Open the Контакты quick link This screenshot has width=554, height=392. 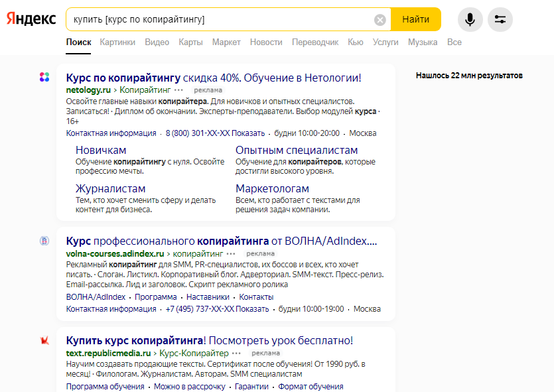point(257,297)
